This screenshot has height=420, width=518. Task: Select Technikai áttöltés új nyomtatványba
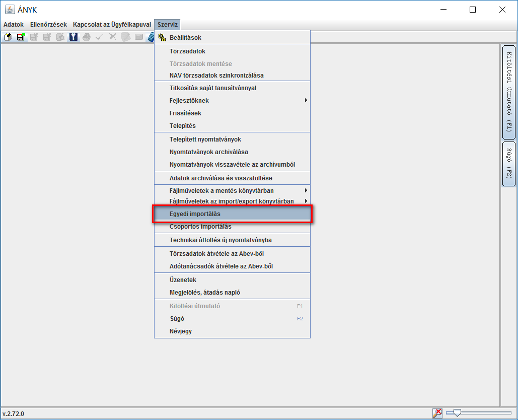232,240
